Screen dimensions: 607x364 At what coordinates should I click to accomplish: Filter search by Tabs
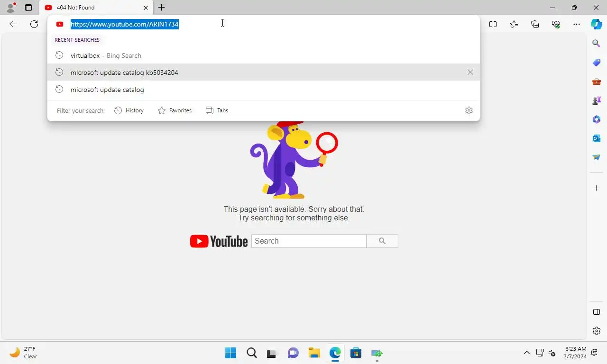click(217, 110)
